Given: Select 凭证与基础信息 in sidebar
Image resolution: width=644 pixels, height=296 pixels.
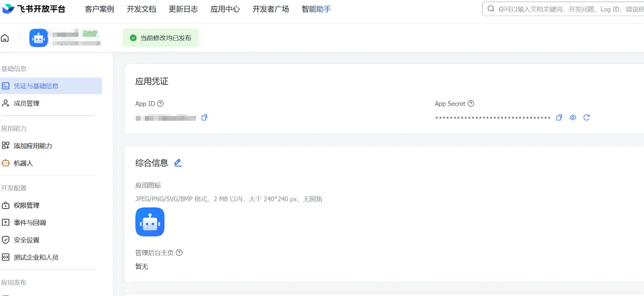Looking at the screenshot, I should [51, 86].
